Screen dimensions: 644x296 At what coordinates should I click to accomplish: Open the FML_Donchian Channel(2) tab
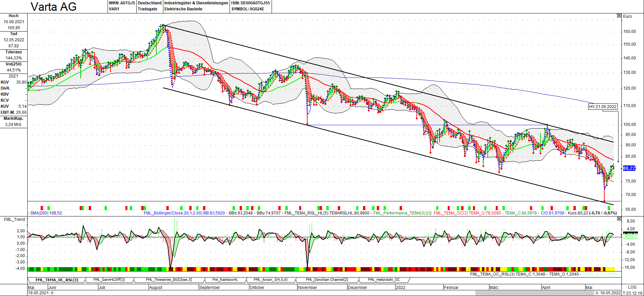pyautogui.click(x=327, y=280)
